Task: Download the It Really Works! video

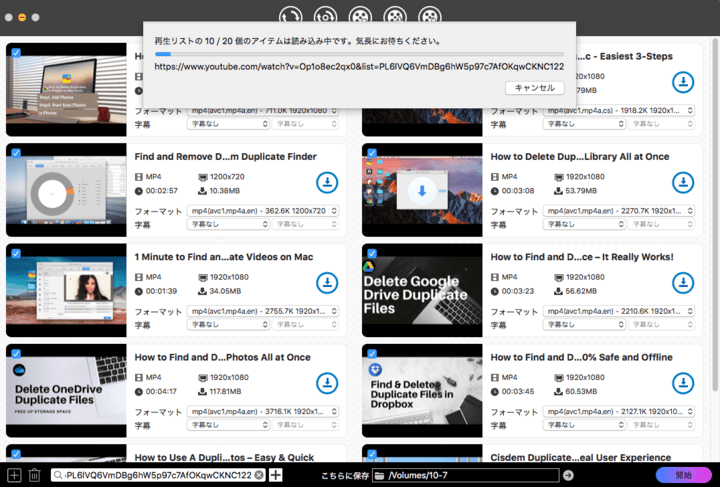Action: pyautogui.click(x=683, y=283)
